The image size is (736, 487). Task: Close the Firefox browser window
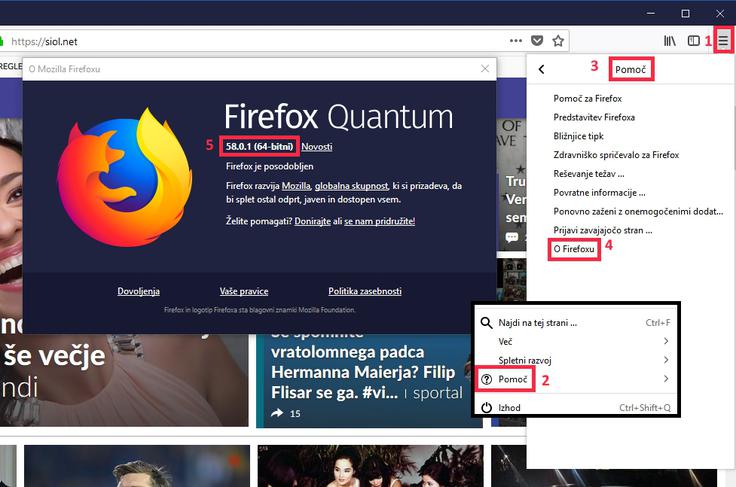(x=720, y=14)
